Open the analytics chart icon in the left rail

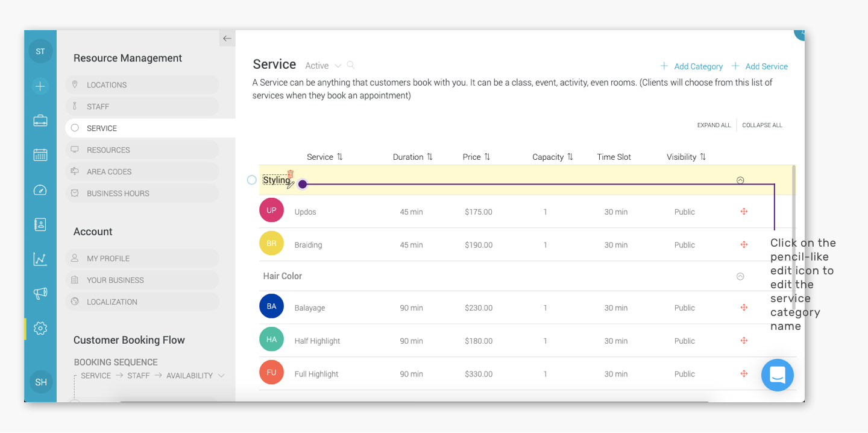(40, 259)
